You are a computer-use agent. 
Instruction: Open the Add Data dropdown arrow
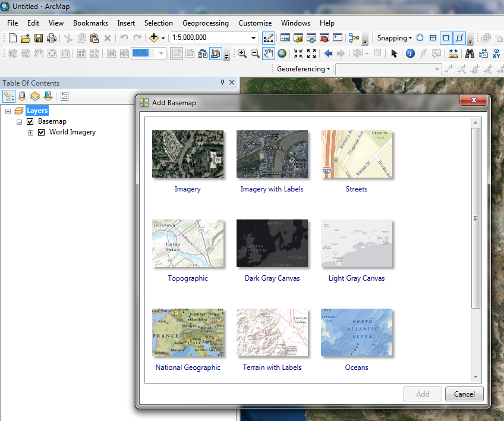tap(163, 38)
